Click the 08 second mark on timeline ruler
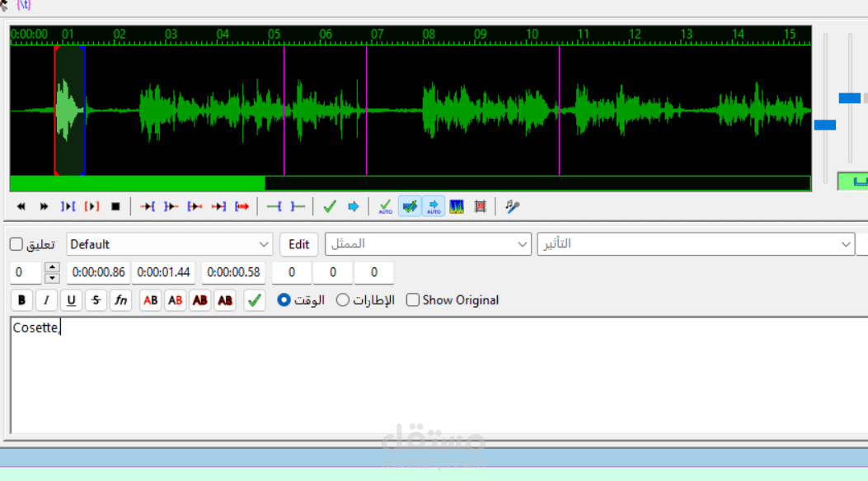This screenshot has height=481, width=868. coord(429,35)
